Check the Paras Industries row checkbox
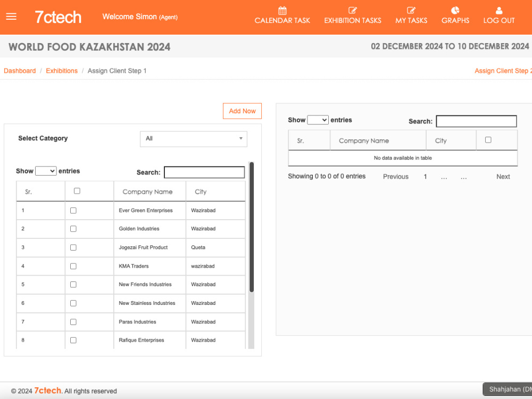This screenshot has width=532, height=399. click(73, 322)
